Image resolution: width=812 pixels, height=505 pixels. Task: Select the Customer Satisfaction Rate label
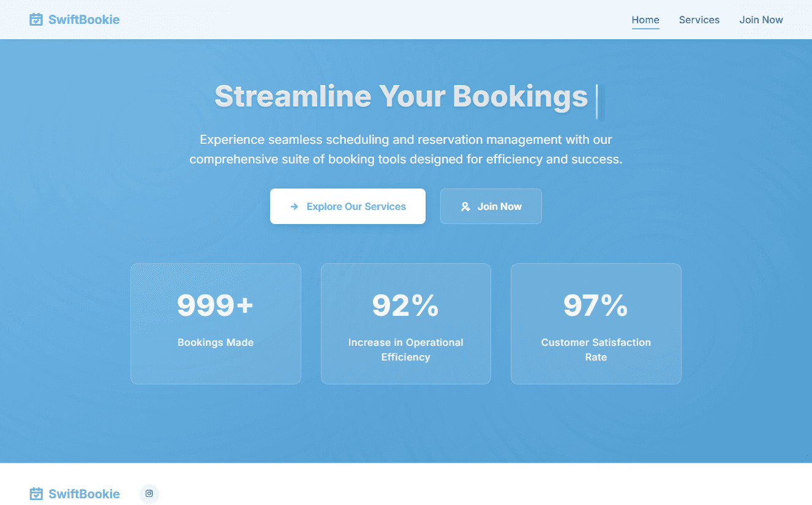pos(595,350)
